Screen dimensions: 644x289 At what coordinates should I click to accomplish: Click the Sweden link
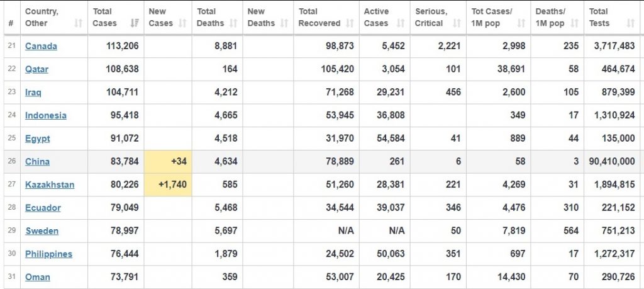(x=42, y=230)
